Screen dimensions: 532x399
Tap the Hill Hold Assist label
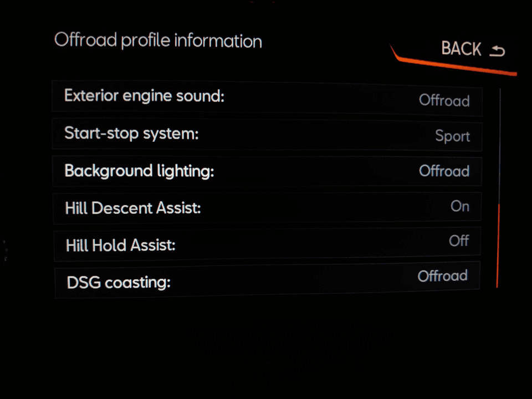[120, 245]
